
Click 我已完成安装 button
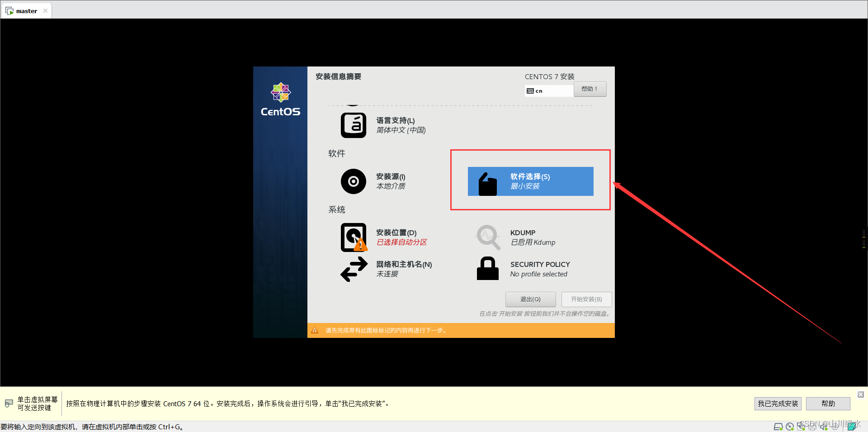778,404
